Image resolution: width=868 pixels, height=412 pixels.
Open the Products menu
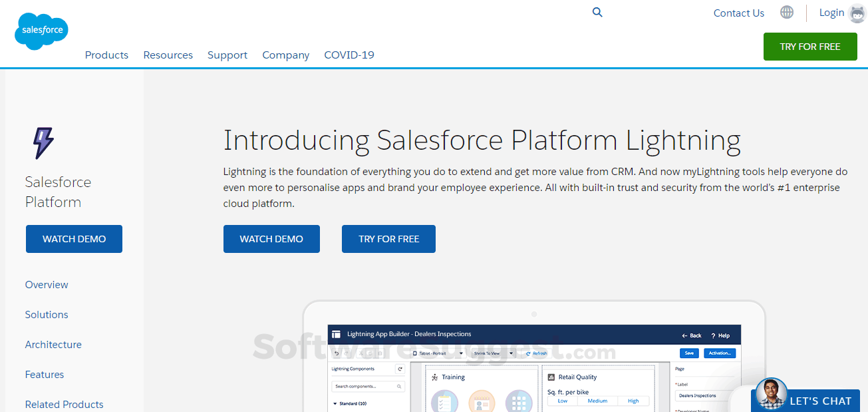[x=106, y=55]
